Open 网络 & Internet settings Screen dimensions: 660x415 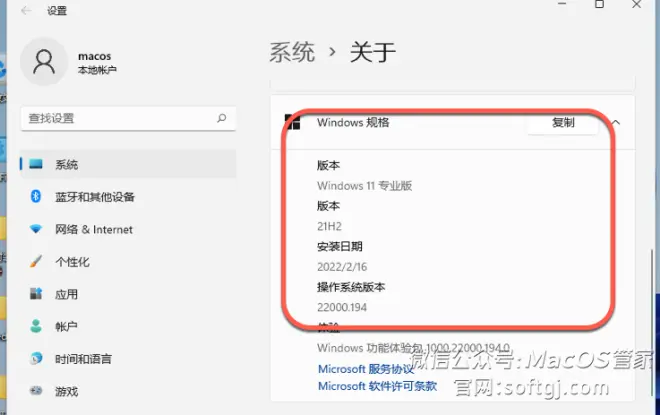coord(128,229)
